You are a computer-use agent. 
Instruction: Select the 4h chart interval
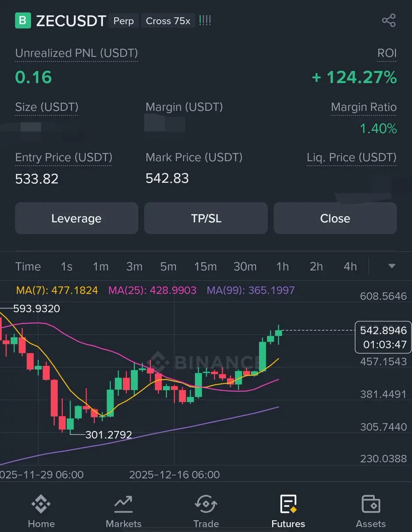(350, 266)
